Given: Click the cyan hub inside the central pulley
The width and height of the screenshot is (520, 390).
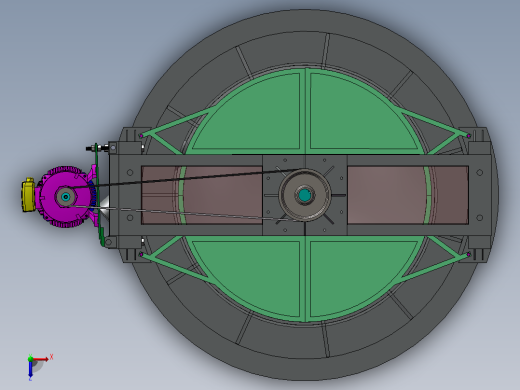Looking at the screenshot, I should click(x=305, y=195).
